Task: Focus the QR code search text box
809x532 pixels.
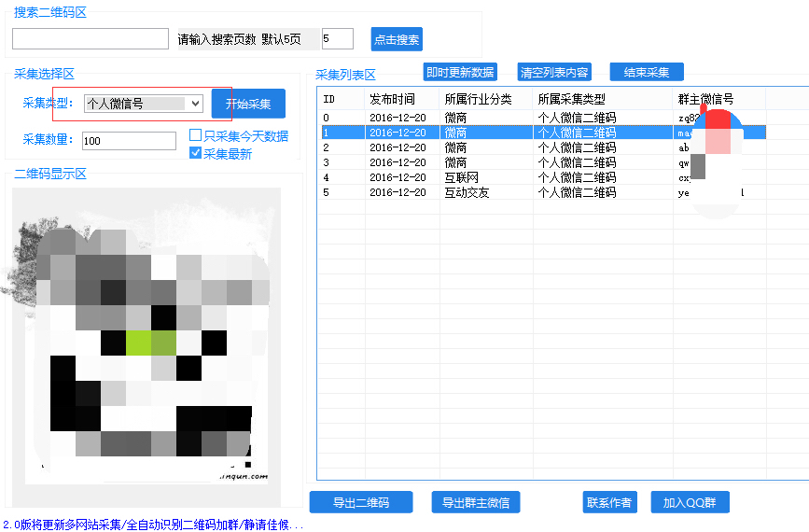Action: 91,38
